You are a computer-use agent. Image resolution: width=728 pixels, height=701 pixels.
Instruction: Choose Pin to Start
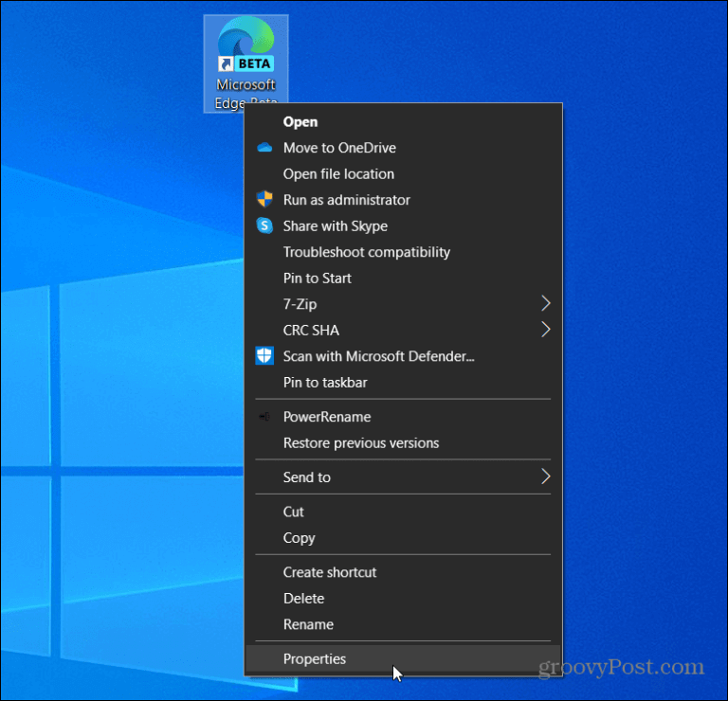403,278
